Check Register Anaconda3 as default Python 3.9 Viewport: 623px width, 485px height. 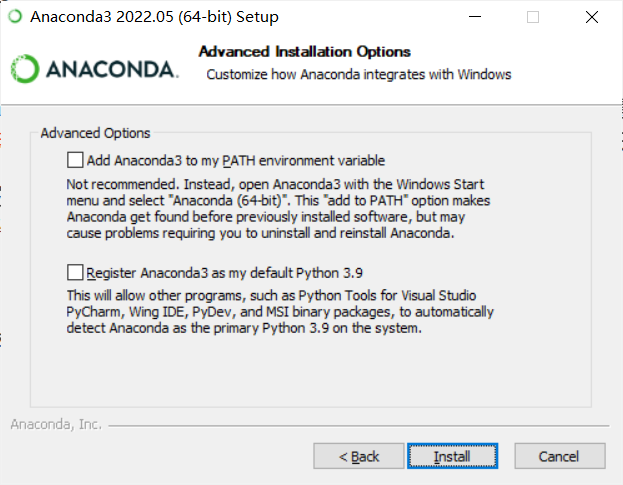(75, 272)
